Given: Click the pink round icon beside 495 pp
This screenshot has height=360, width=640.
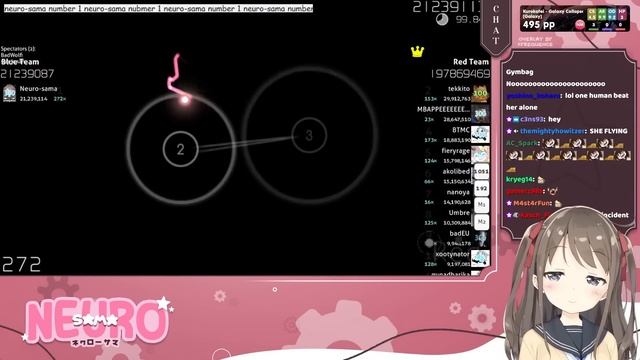Looking at the screenshot, I should (580, 25).
